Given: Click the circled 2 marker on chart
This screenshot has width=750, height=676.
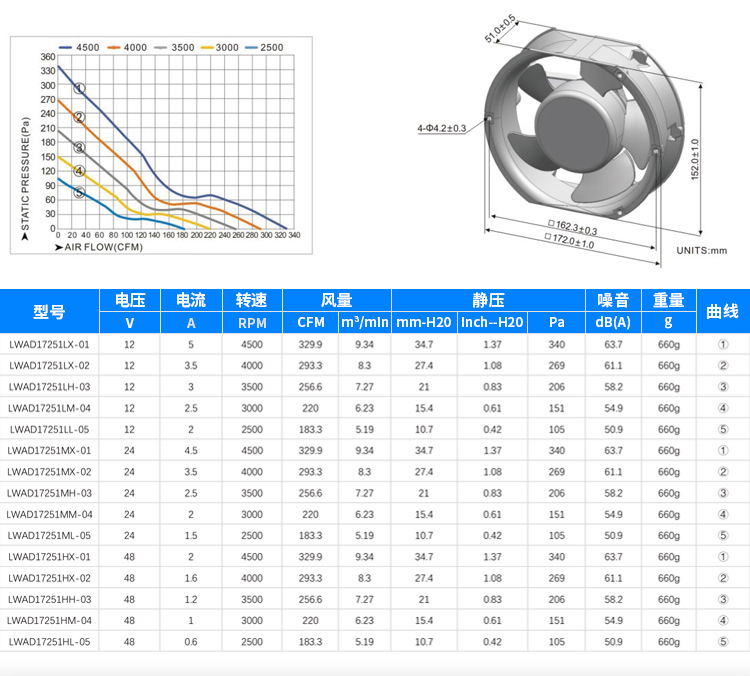Looking at the screenshot, I should [79, 117].
